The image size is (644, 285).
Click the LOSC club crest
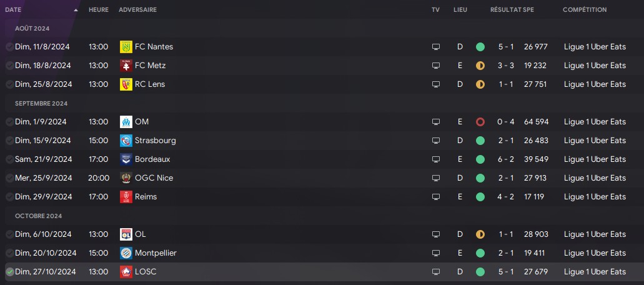tap(126, 272)
